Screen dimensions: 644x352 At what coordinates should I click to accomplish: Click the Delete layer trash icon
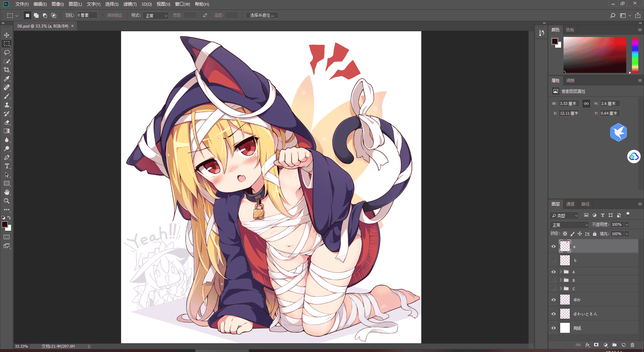tap(632, 345)
